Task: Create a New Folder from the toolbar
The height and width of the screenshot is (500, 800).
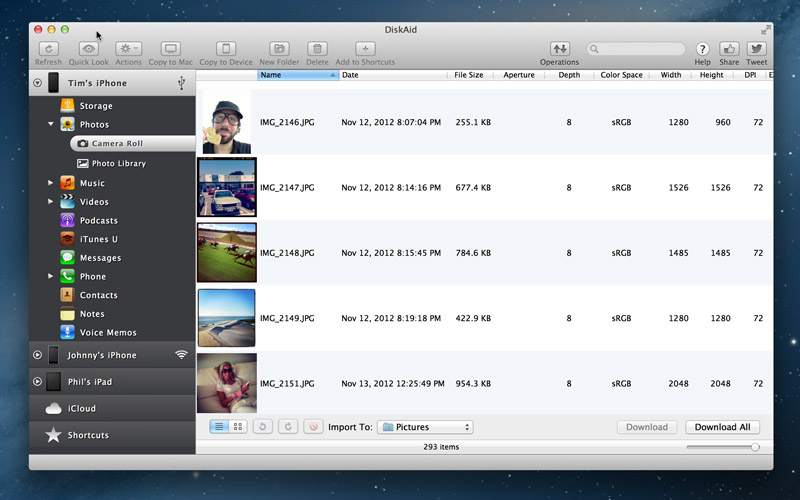Action: pos(280,49)
